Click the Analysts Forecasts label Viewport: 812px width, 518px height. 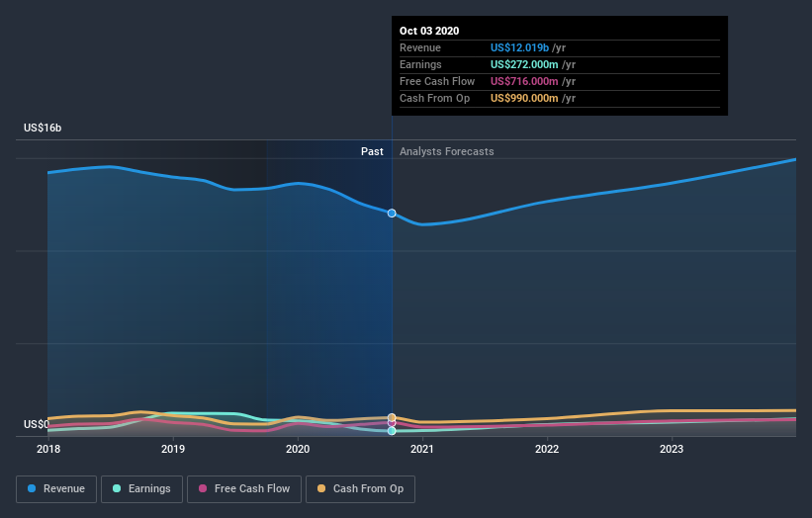(446, 151)
